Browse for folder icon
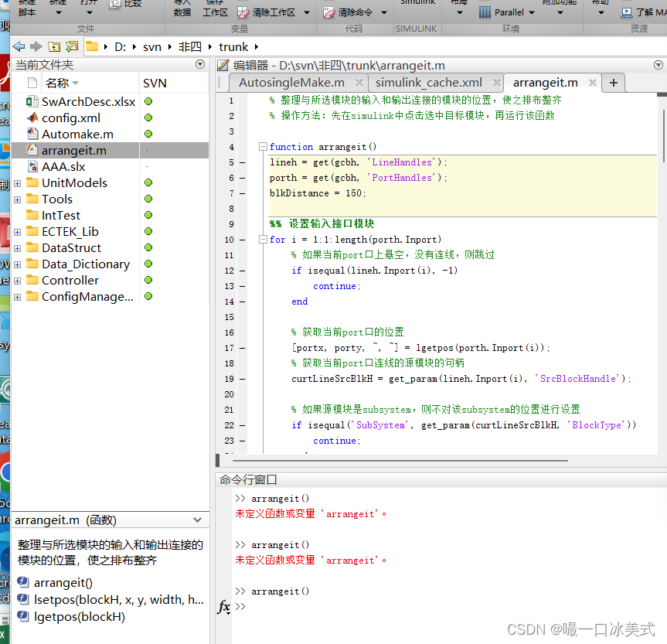667x644 pixels. [x=72, y=46]
